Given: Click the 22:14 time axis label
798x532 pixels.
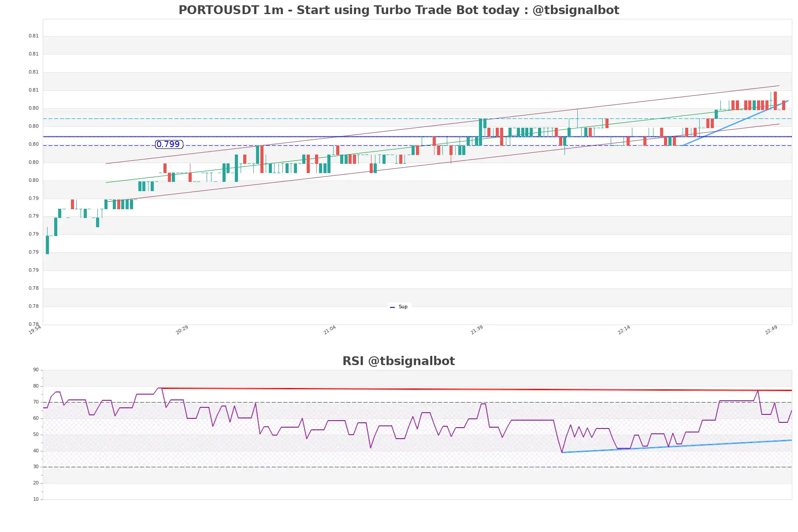Looking at the screenshot, I should pyautogui.click(x=624, y=330).
